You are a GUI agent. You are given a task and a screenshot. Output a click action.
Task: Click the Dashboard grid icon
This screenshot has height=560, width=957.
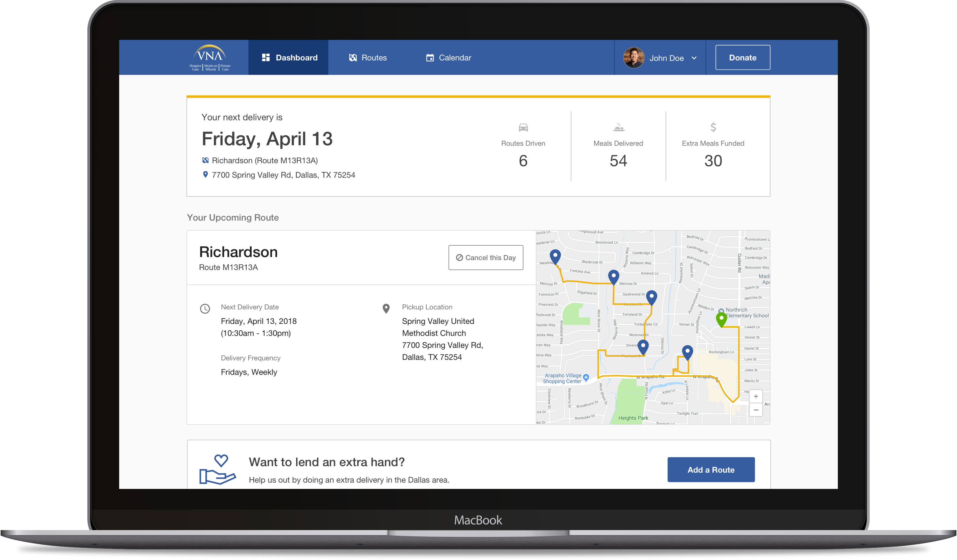(x=266, y=58)
